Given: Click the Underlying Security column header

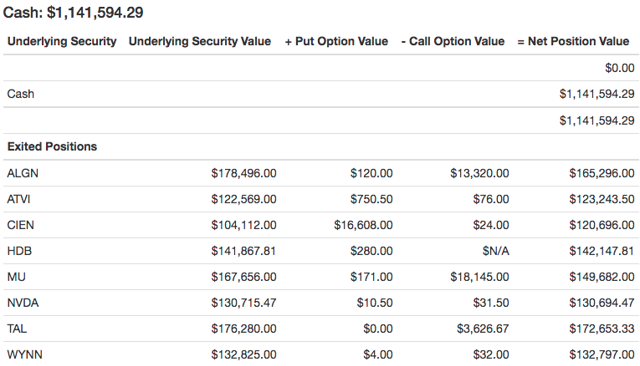Looking at the screenshot, I should (62, 41).
